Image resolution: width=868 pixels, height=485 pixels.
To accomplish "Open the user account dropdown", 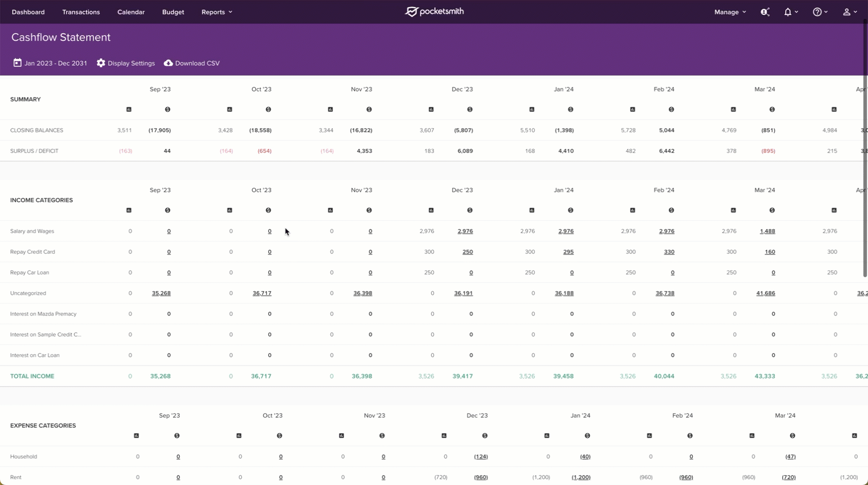I will (849, 12).
